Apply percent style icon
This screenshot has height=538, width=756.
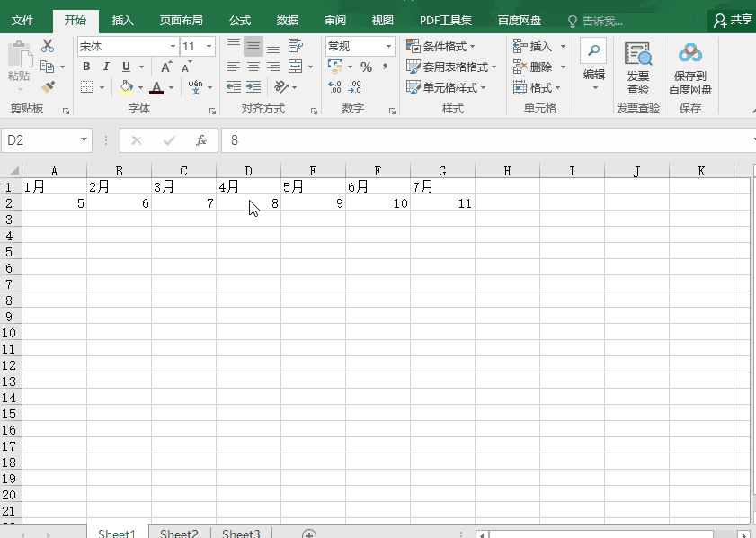pyautogui.click(x=367, y=67)
